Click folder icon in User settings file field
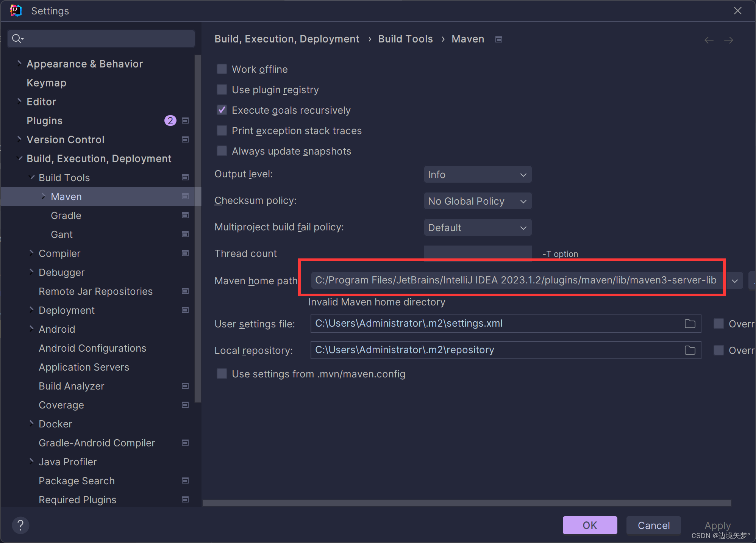Viewport: 756px width, 543px height. 690,324
